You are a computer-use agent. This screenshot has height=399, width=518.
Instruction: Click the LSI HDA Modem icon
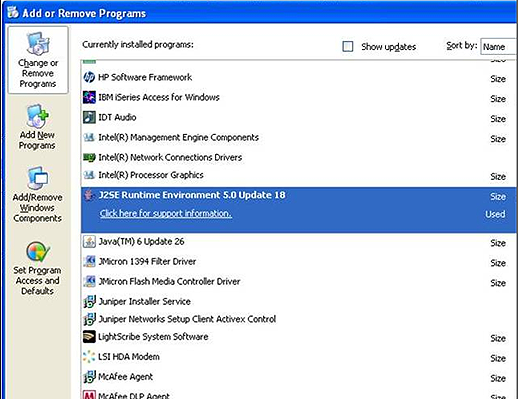click(89, 357)
